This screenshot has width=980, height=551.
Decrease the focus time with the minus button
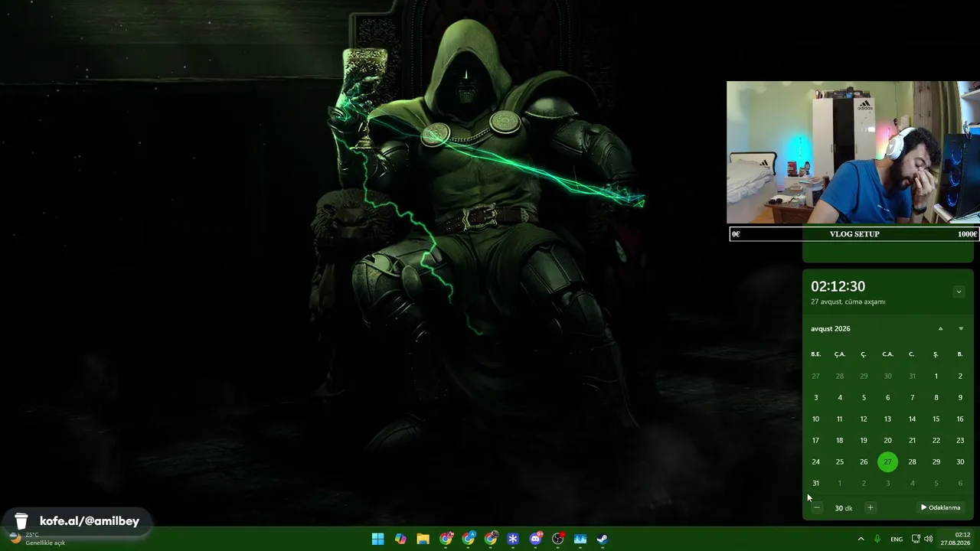(x=817, y=507)
